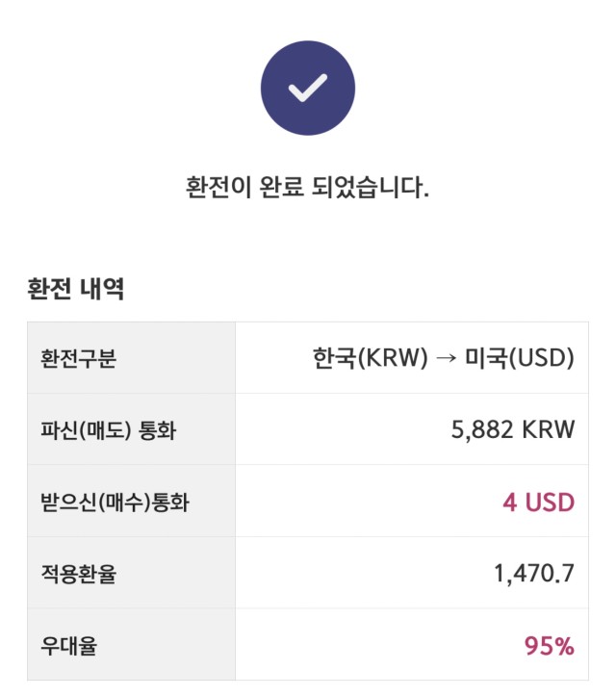The image size is (616, 696).
Task: Click the 1,470.7 applied exchange rate
Action: pos(534,573)
